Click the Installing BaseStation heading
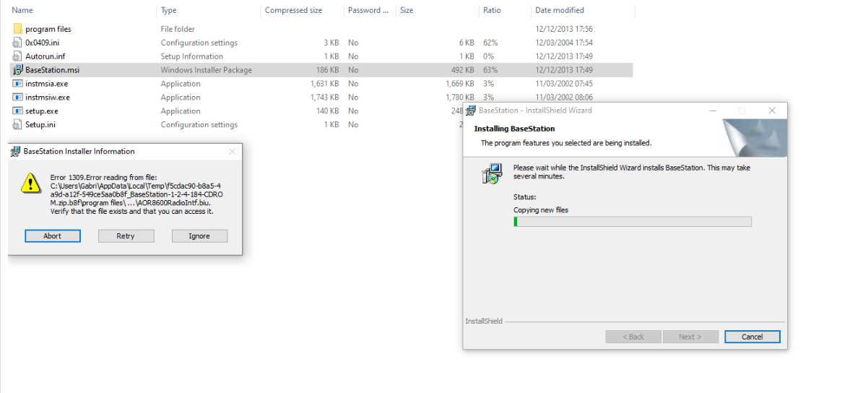The image size is (868, 393). [x=514, y=129]
